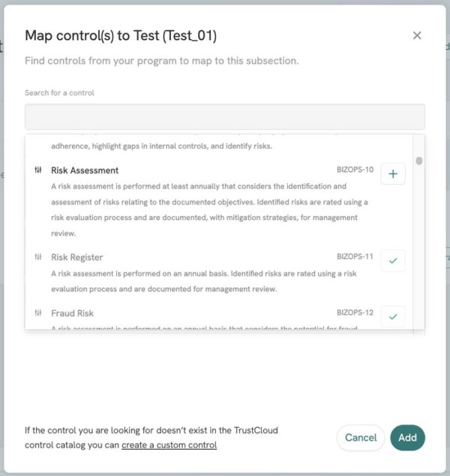
Task: Toggle the Fraud Risk checkmark button
Action: click(393, 316)
